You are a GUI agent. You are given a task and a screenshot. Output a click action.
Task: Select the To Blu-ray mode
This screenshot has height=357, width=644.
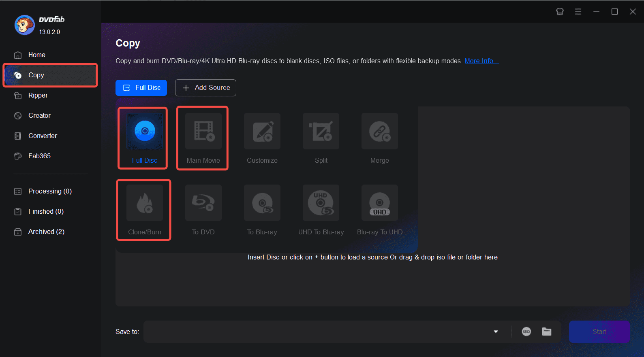point(262,203)
